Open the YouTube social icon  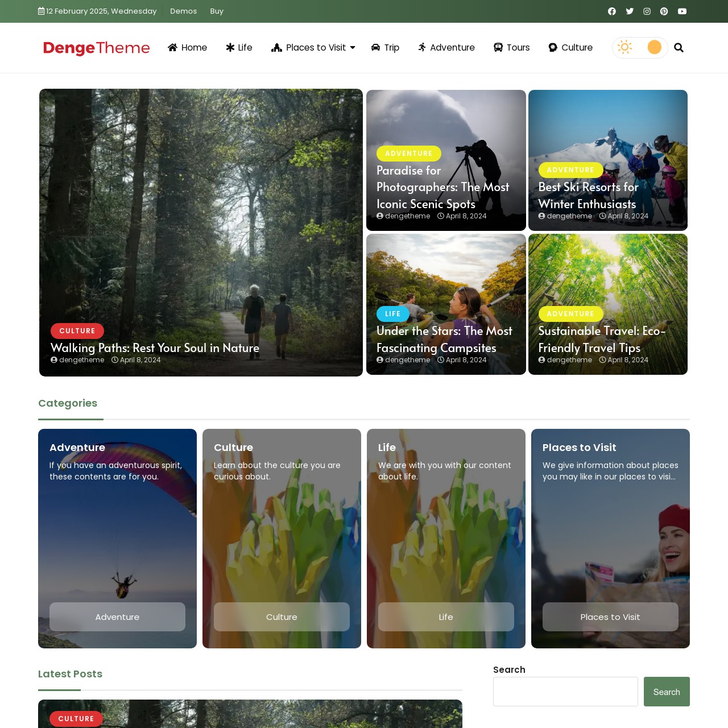coord(682,11)
